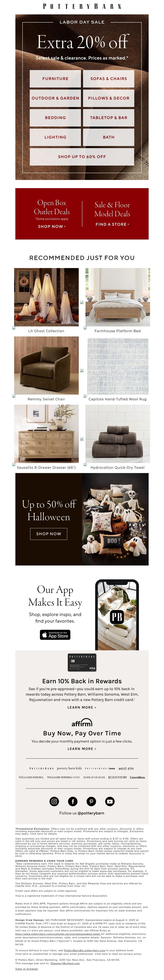The image size is (164, 980).
Task: Click Learn More under Earn 10% Back
Action: click(x=82, y=707)
